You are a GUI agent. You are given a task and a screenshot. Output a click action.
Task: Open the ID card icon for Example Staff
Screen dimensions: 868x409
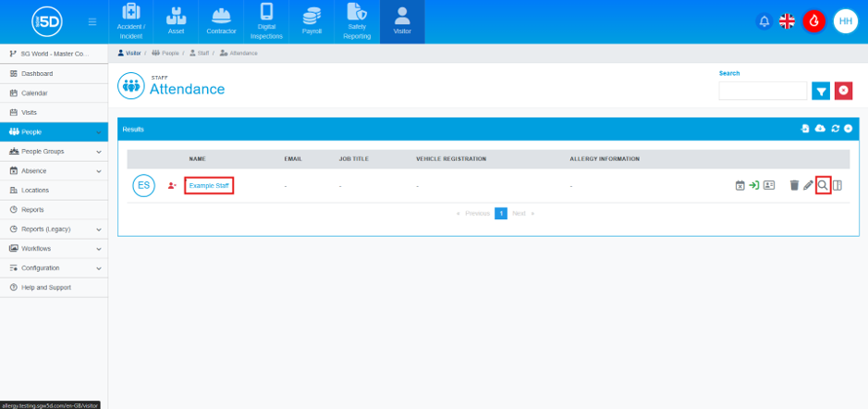768,186
